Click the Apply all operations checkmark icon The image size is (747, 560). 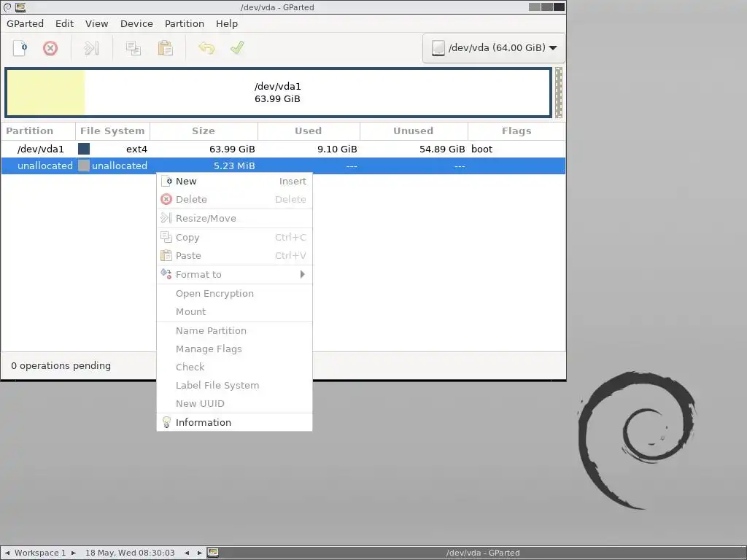click(x=237, y=48)
